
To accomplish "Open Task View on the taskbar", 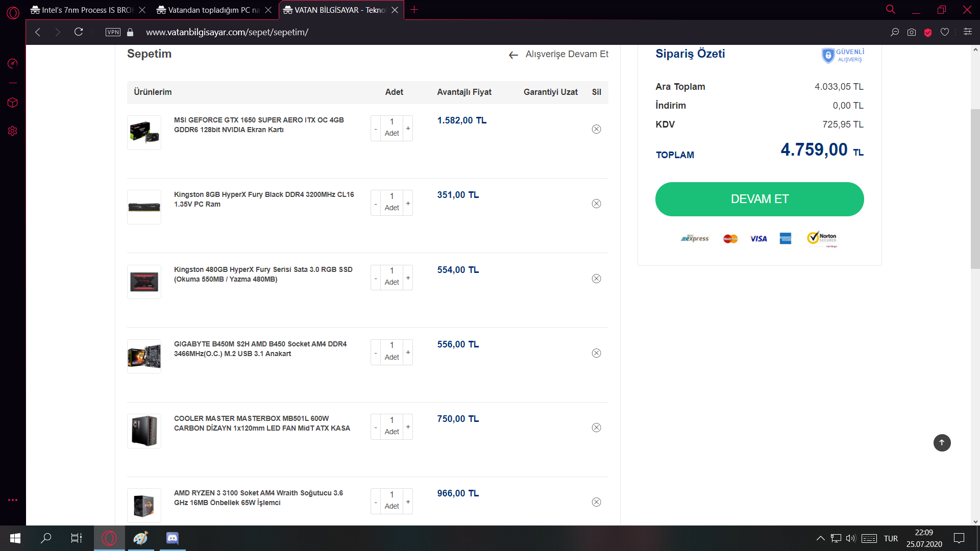I will (77, 538).
